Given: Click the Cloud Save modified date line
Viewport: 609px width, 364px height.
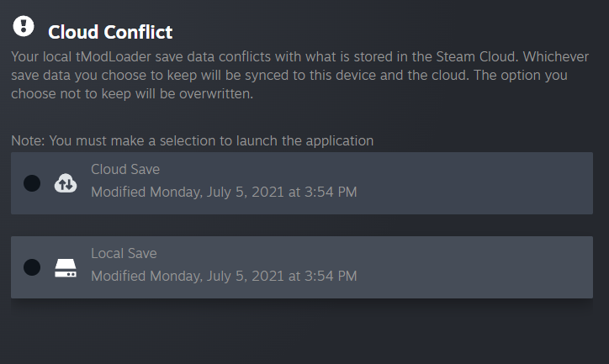Looking at the screenshot, I should click(224, 192).
